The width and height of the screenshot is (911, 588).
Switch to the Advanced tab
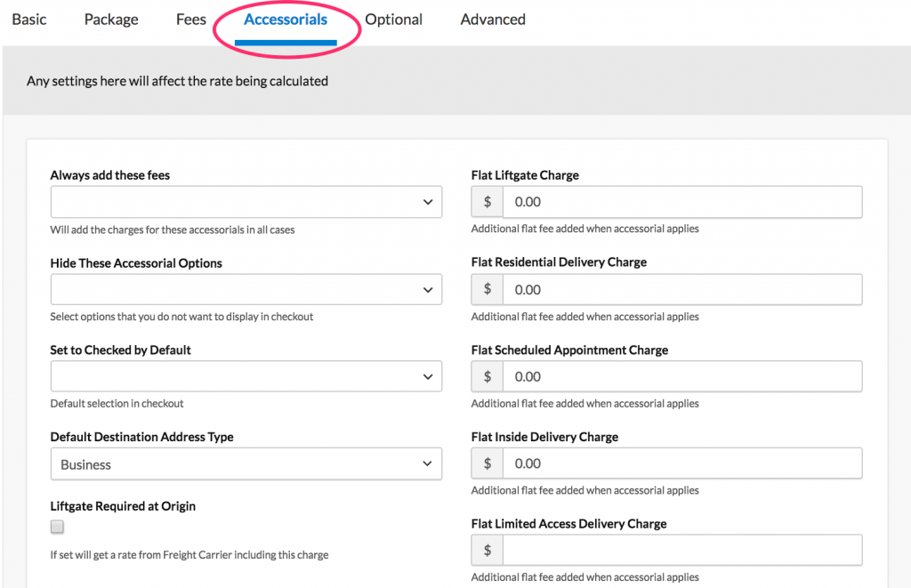493,20
